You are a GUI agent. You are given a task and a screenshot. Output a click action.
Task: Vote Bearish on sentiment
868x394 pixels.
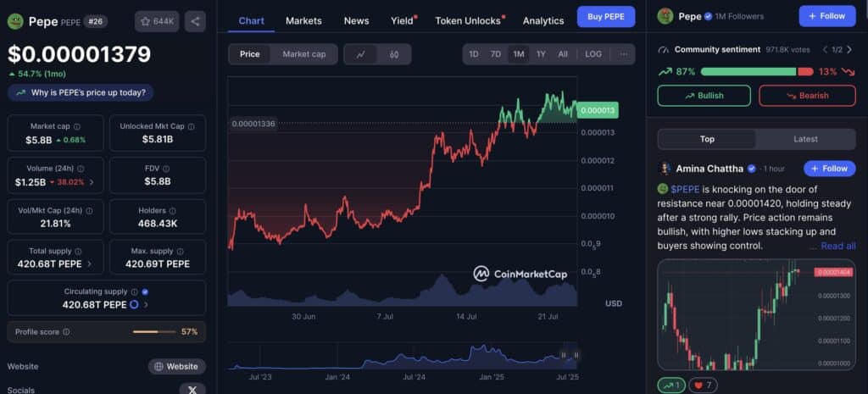(x=807, y=95)
